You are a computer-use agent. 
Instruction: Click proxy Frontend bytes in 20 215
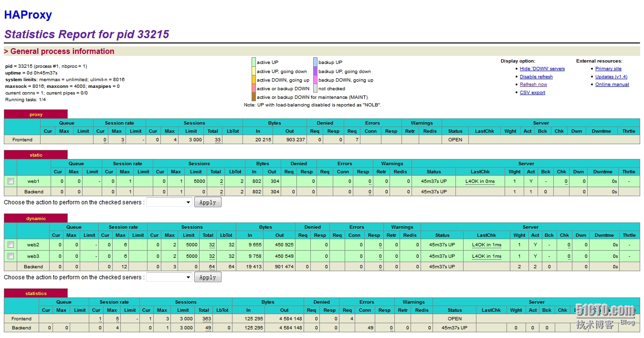coord(263,140)
